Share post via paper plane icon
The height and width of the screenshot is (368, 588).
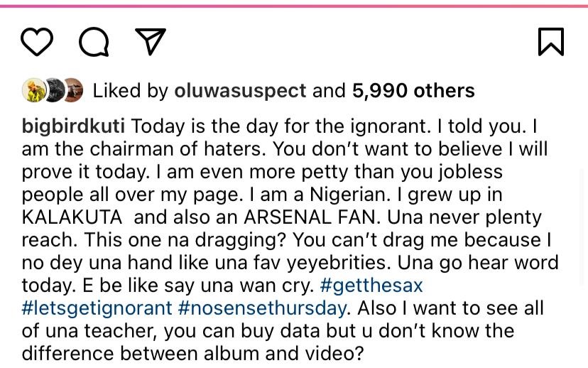point(151,42)
